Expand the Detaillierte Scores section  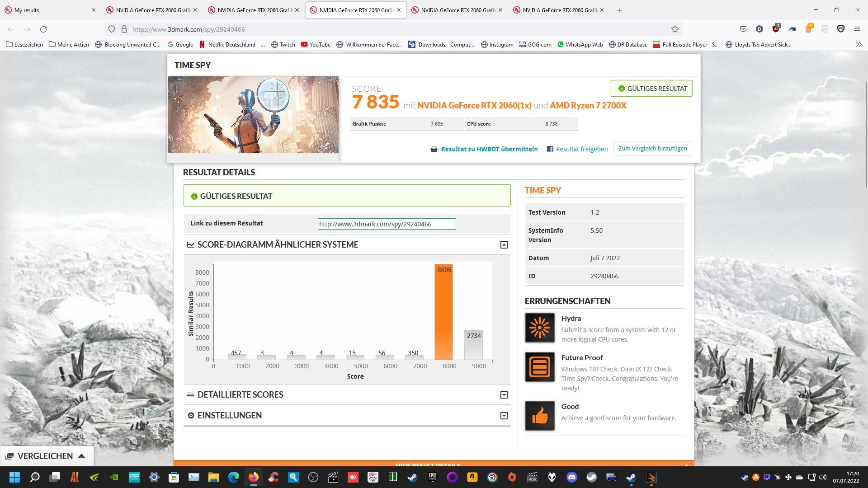(504, 395)
